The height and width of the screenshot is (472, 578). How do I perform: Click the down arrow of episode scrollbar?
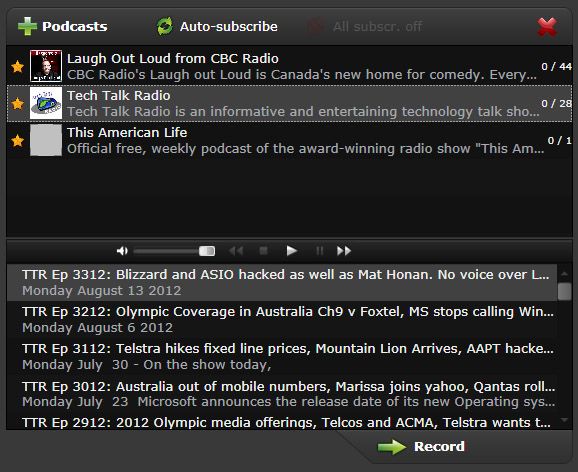[564, 420]
